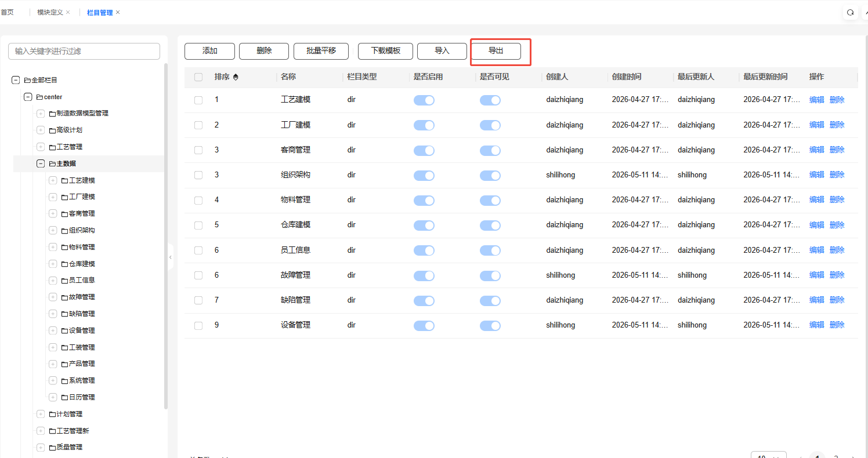Expand the 制造数据模型管理 tree node
This screenshot has height=458, width=868.
coord(41,114)
